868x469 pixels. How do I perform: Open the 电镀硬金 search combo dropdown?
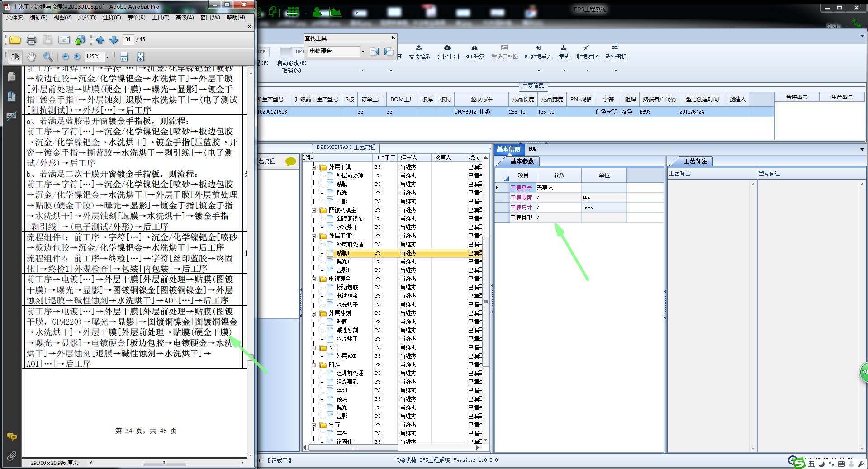(363, 52)
